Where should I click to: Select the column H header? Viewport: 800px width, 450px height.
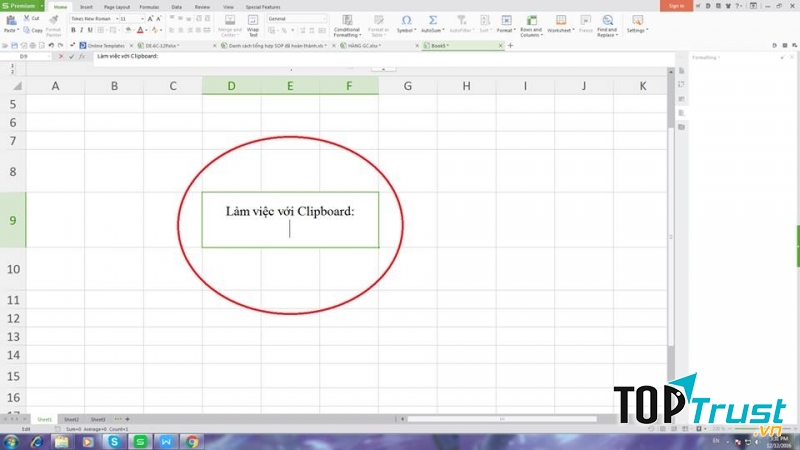click(467, 86)
